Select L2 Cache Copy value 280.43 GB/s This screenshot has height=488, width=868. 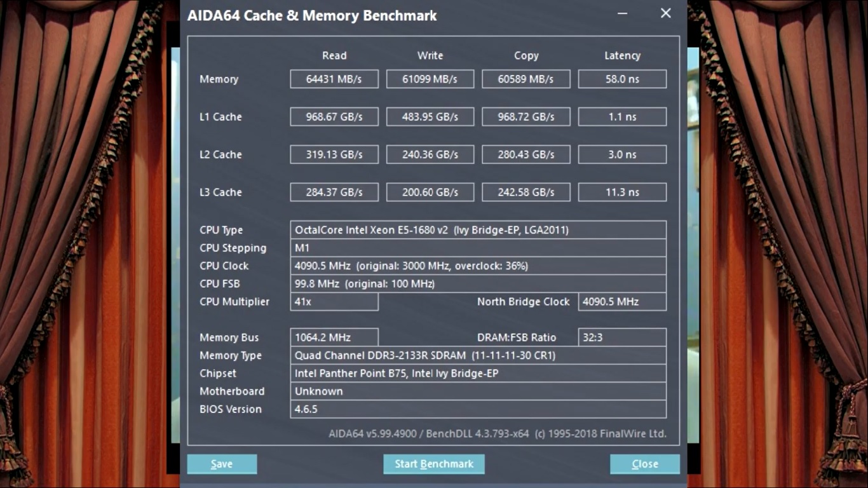click(526, 154)
